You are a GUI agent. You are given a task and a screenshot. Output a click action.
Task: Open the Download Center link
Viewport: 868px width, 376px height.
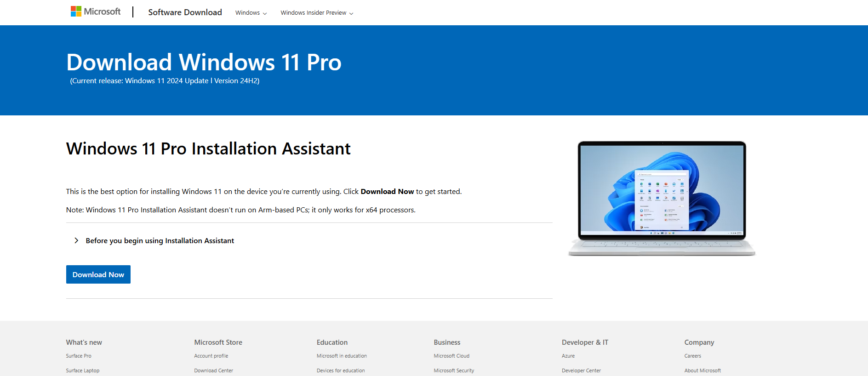(x=213, y=370)
